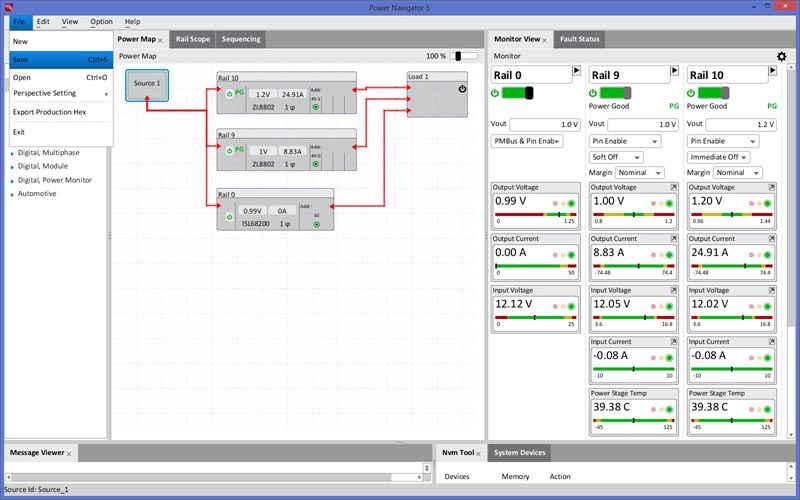800x500 pixels.
Task: Pop out Rail 9 Output Voltage widget
Action: click(674, 188)
